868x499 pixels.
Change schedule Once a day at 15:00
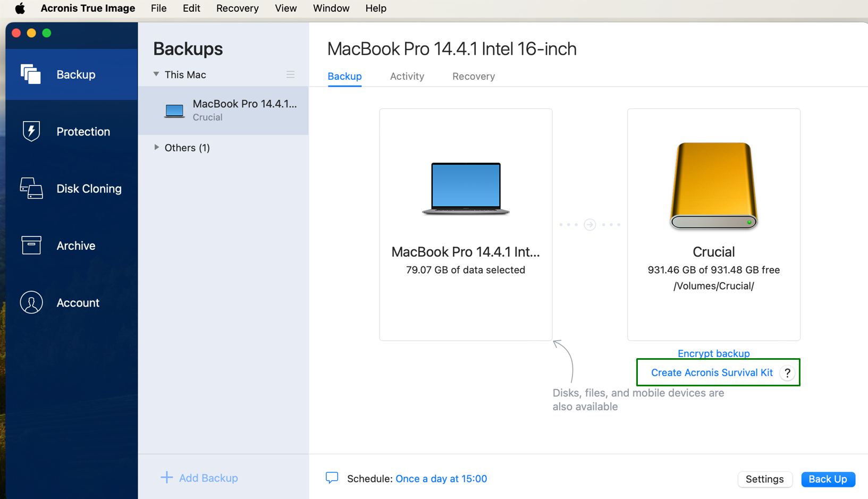(x=441, y=479)
